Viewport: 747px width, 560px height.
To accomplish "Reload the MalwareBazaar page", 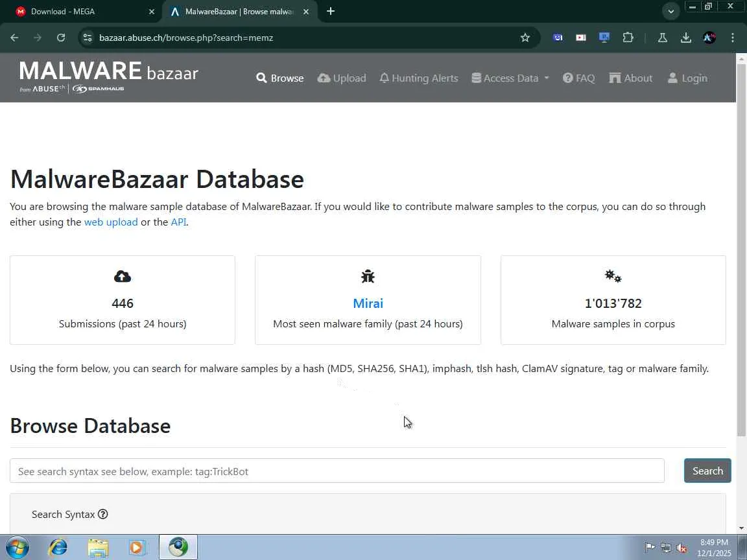I will tap(60, 38).
